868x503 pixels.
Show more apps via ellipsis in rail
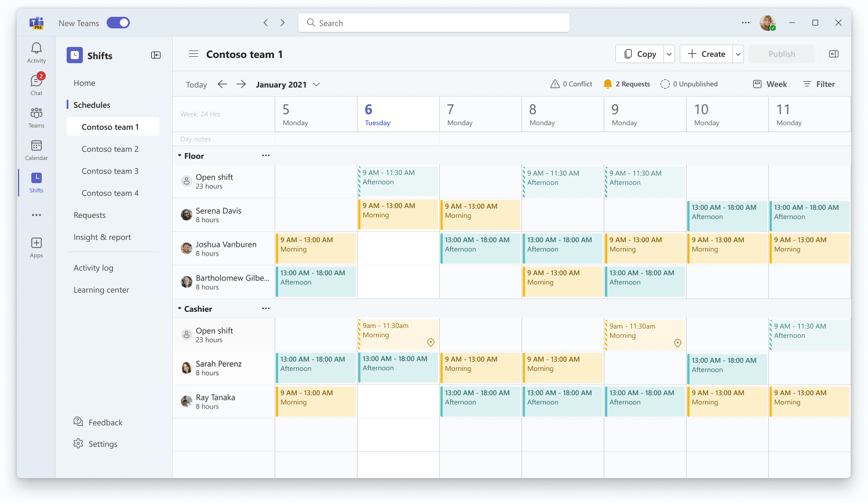(37, 215)
